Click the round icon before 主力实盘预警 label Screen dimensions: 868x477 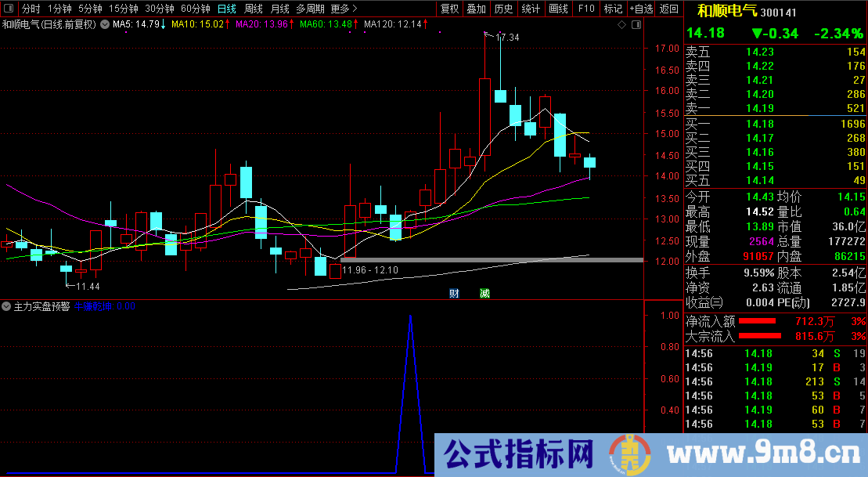(5, 306)
